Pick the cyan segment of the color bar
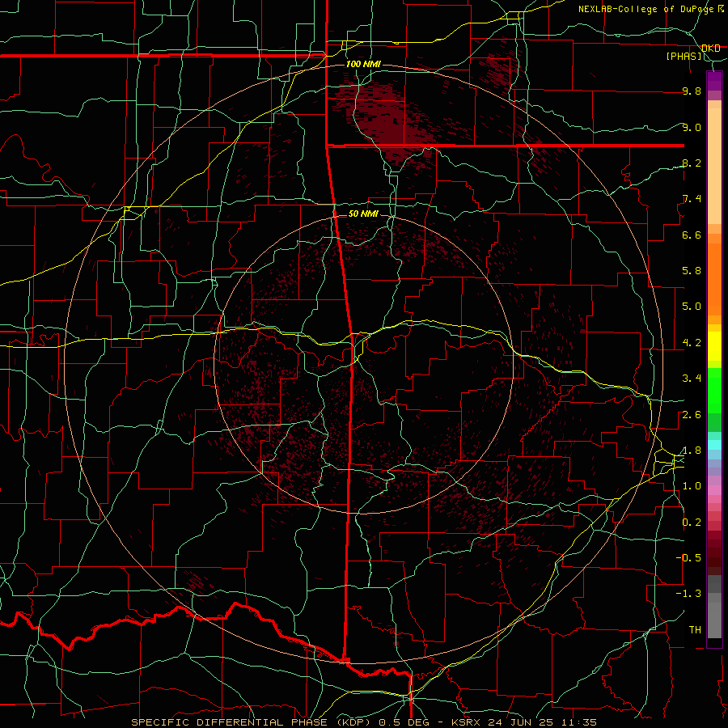This screenshot has width=728, height=728. [714, 445]
